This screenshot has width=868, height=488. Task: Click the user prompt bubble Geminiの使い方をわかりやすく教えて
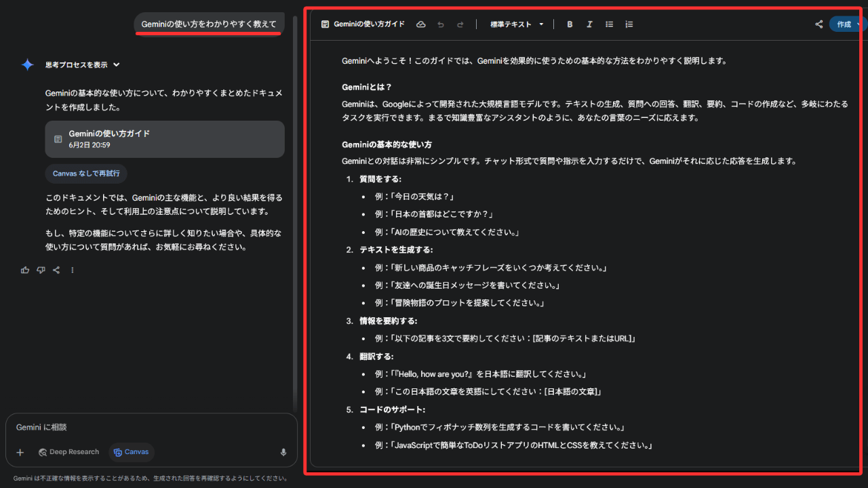(x=209, y=24)
